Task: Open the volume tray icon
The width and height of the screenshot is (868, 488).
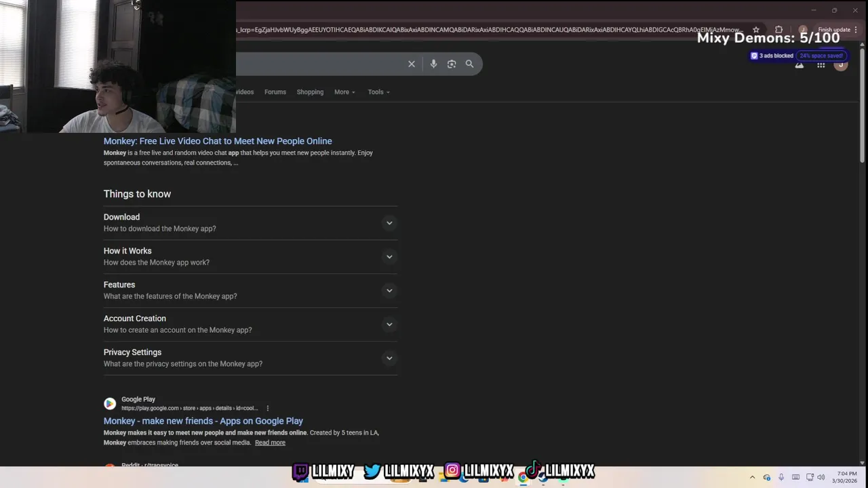Action: 821,477
